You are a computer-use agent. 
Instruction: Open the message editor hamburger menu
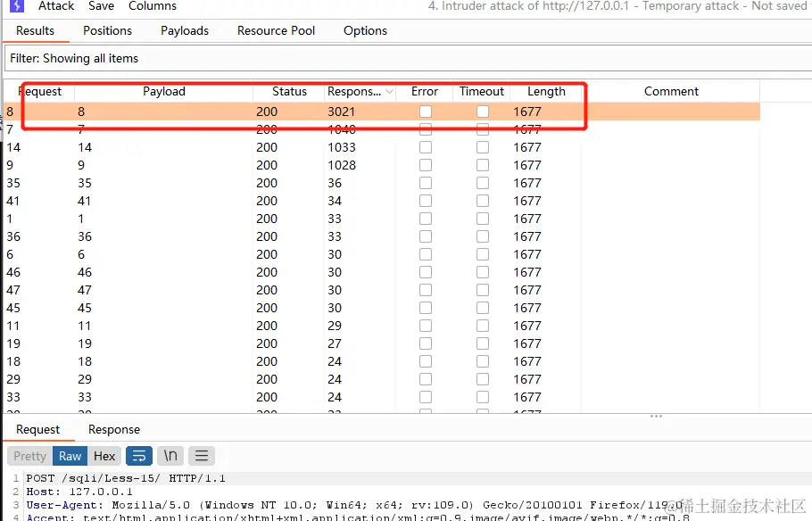[x=202, y=456]
